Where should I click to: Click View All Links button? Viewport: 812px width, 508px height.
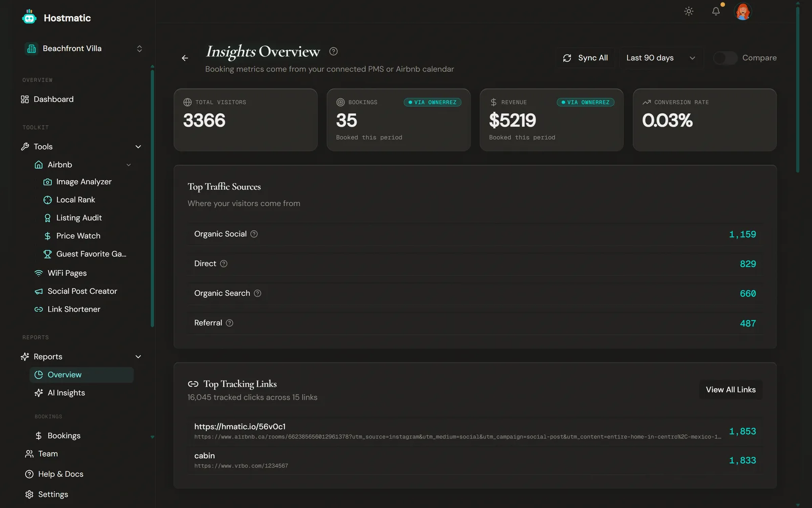coord(731,390)
